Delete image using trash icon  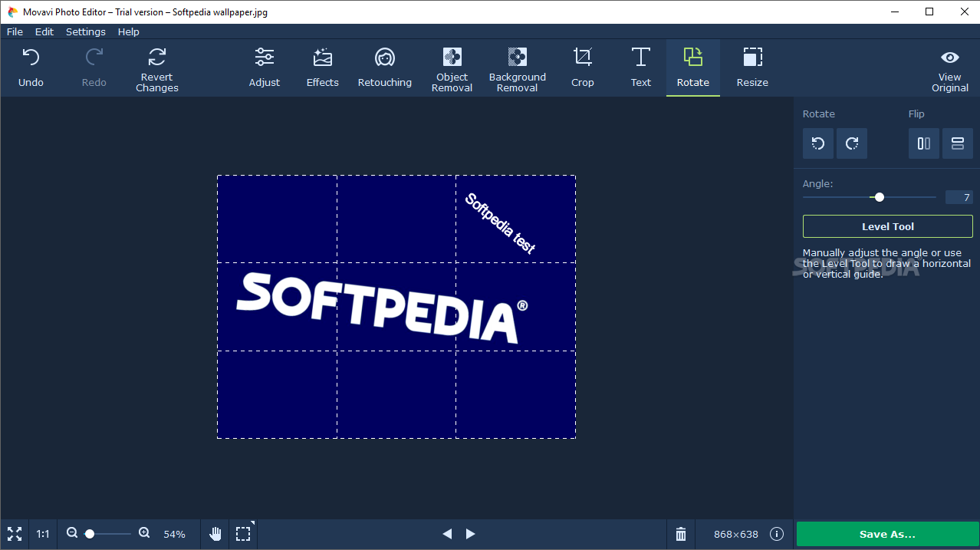681,534
